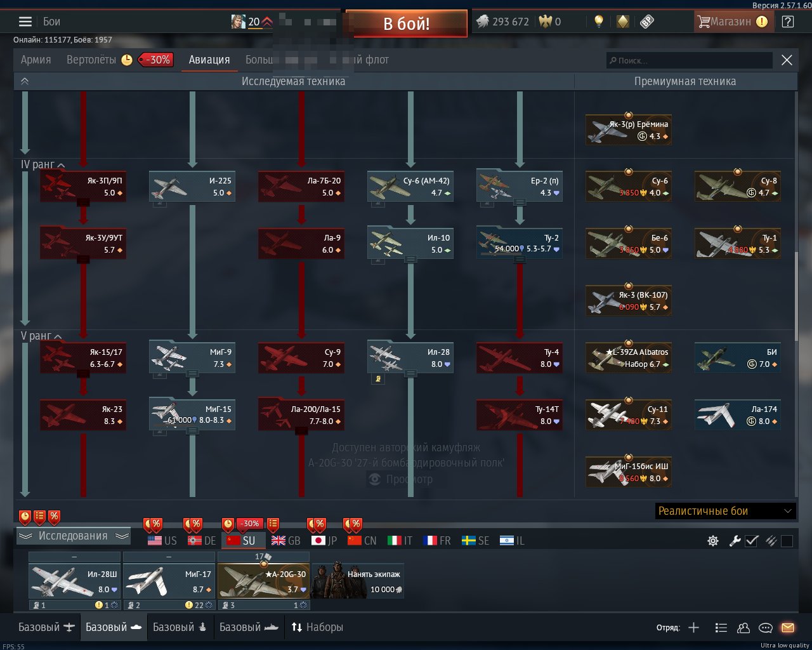The image size is (812, 650).
Task: Open the Battle Pass BP icon
Action: (646, 22)
